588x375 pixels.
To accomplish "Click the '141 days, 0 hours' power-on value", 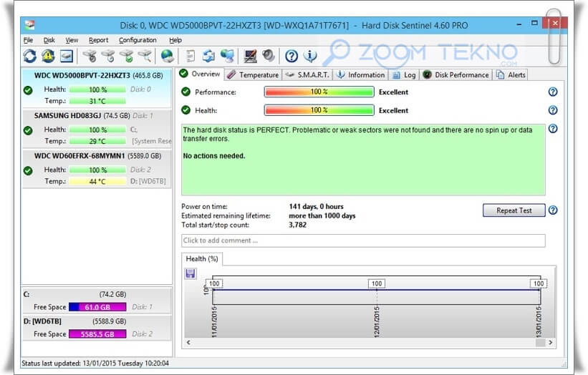I will 316,206.
